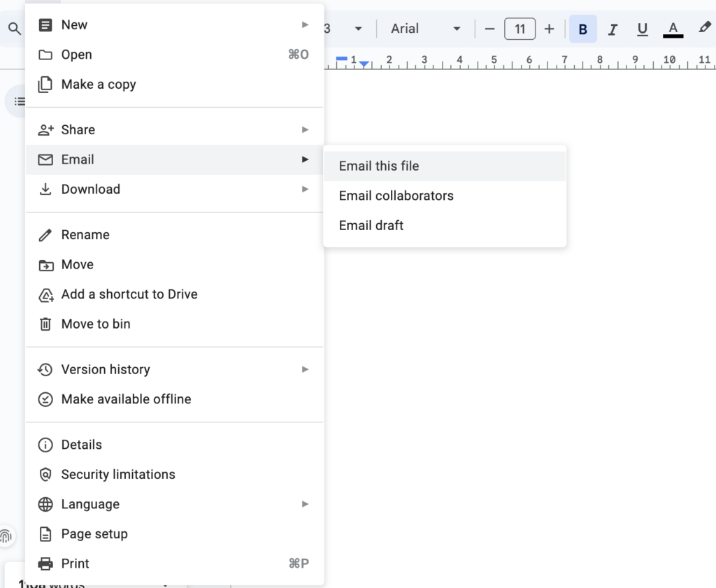Screen dimensions: 716x588
Task: Click the New submenu arrow
Action: click(x=305, y=24)
